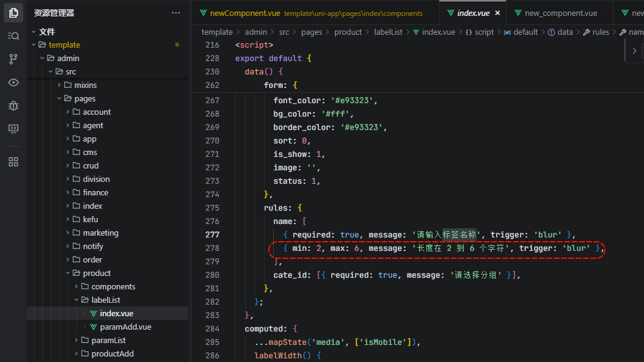Viewport: 644px width, 362px height.
Task: Click the "...mapState('media', ['isMobile'])" line
Action: point(337,342)
